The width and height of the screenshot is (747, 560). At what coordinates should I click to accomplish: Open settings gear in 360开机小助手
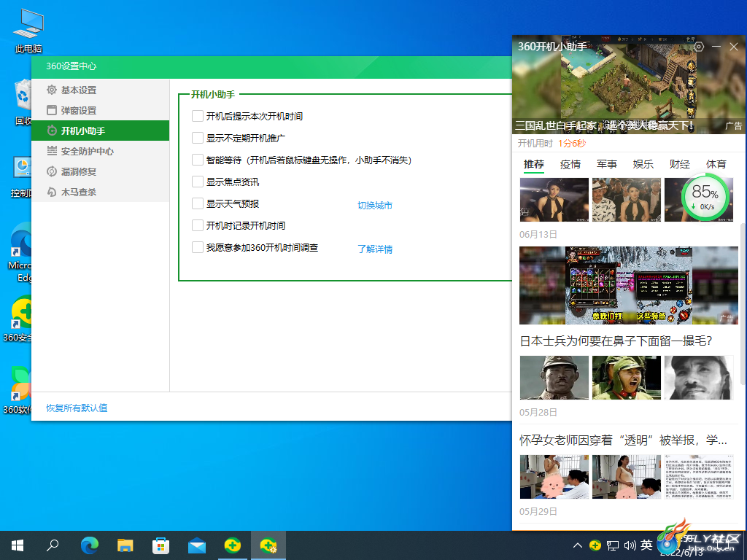pyautogui.click(x=699, y=47)
